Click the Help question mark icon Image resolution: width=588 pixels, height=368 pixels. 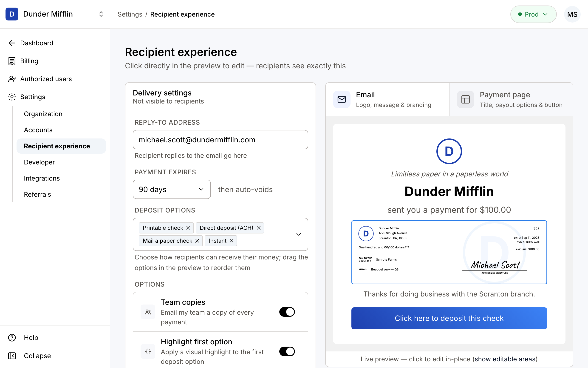[12, 338]
